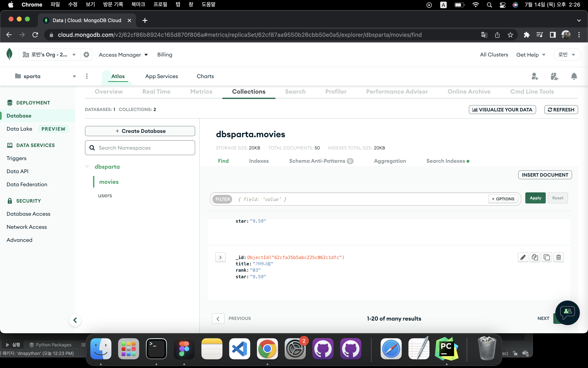Open the sparta project selector

[x=46, y=76]
